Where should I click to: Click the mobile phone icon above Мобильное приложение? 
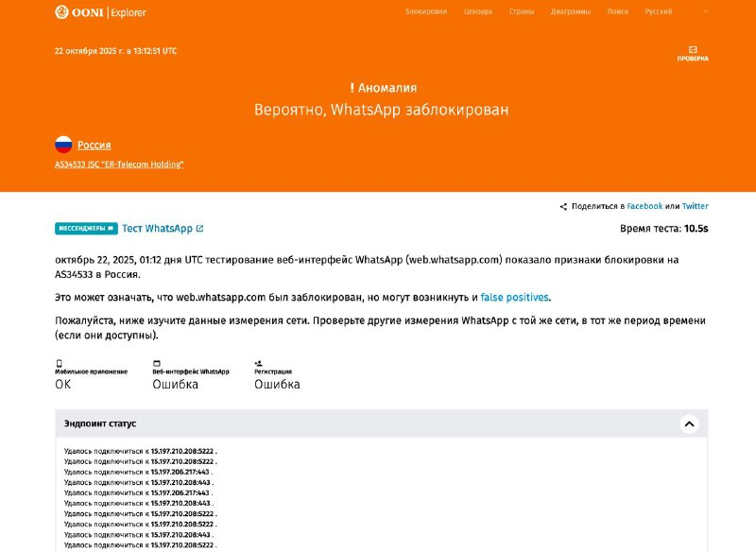pos(59,364)
